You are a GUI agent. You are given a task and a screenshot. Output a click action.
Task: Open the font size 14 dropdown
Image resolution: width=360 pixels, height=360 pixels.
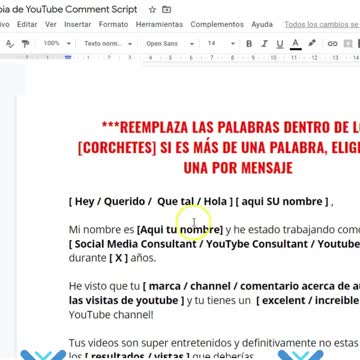point(221,44)
